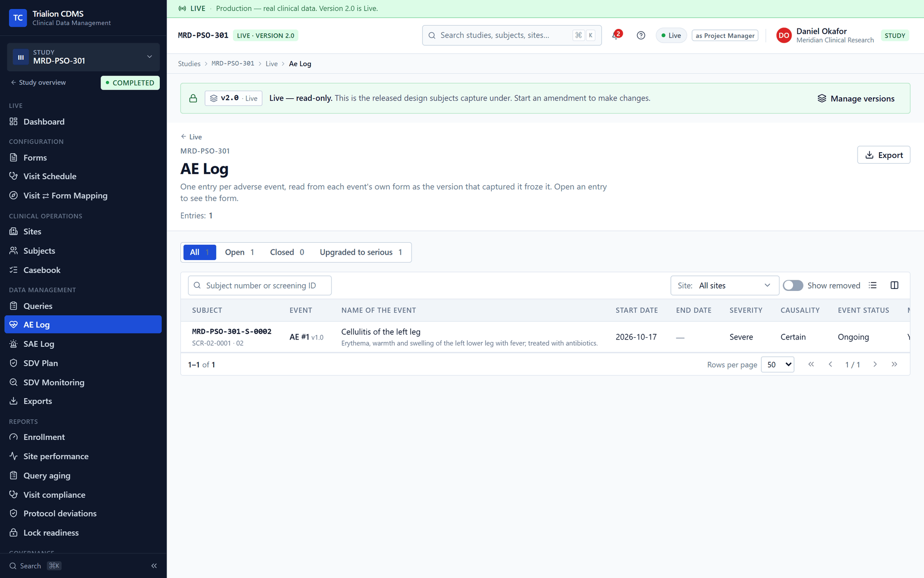
Task: Go to the previous results page
Action: 830,365
